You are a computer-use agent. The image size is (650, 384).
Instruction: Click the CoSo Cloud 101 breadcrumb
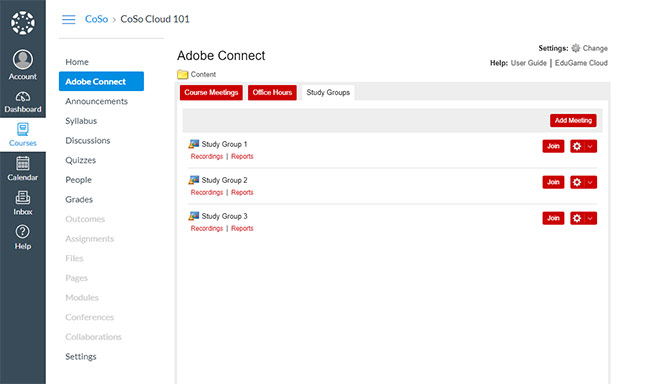tap(155, 19)
